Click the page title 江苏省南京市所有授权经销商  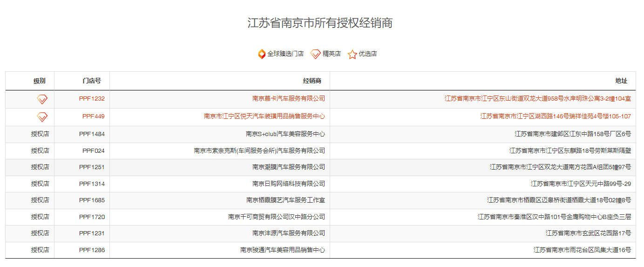[x=320, y=23]
